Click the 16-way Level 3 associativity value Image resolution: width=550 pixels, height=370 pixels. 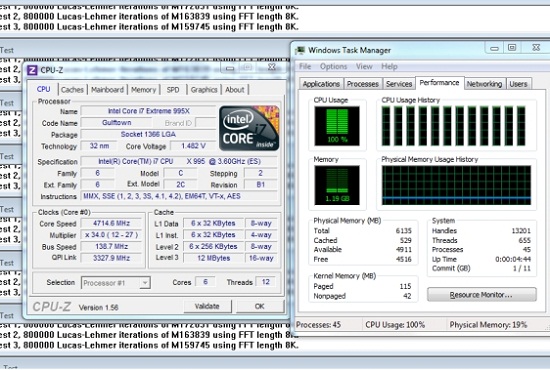261,258
